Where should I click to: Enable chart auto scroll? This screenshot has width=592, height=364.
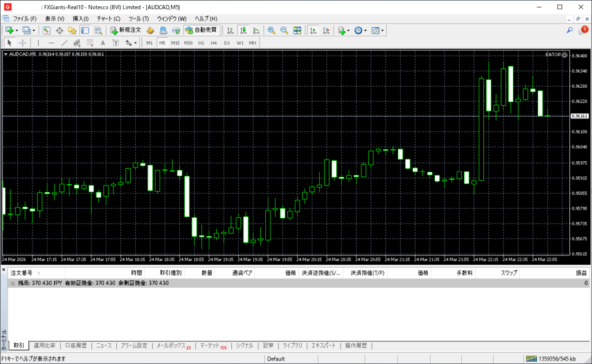point(313,30)
